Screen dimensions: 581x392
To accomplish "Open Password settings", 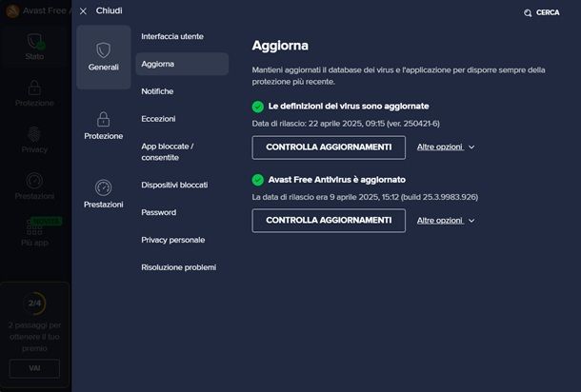I will (159, 212).
